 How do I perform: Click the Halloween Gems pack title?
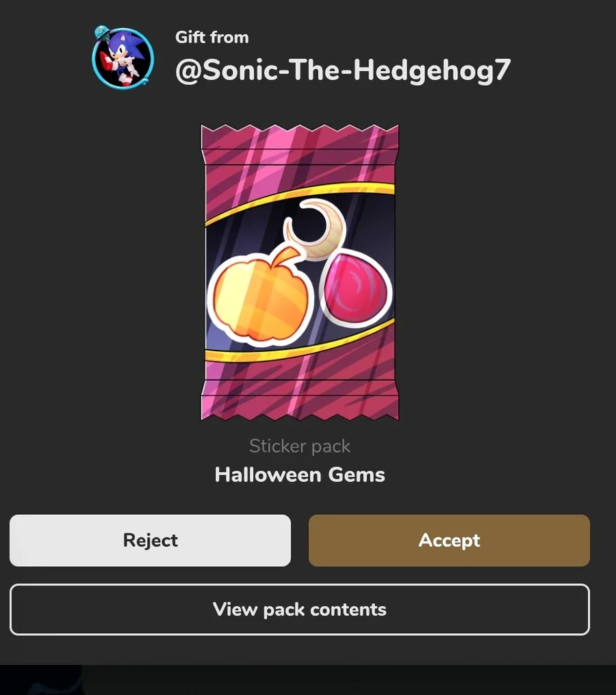click(300, 475)
